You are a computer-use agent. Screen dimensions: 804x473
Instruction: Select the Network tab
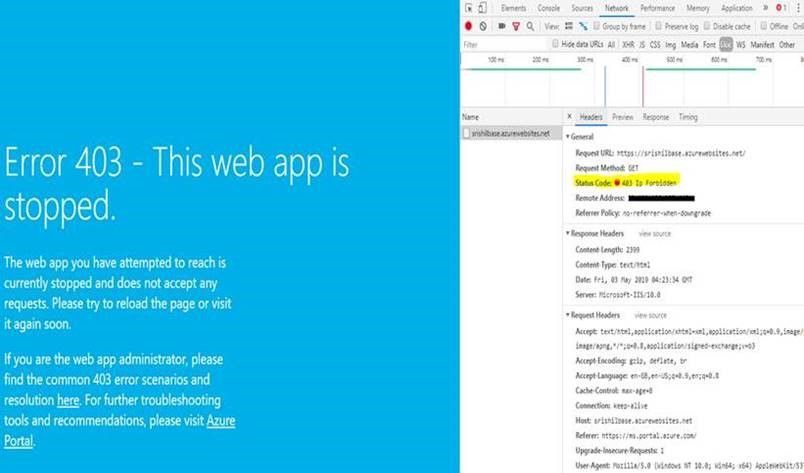616,8
